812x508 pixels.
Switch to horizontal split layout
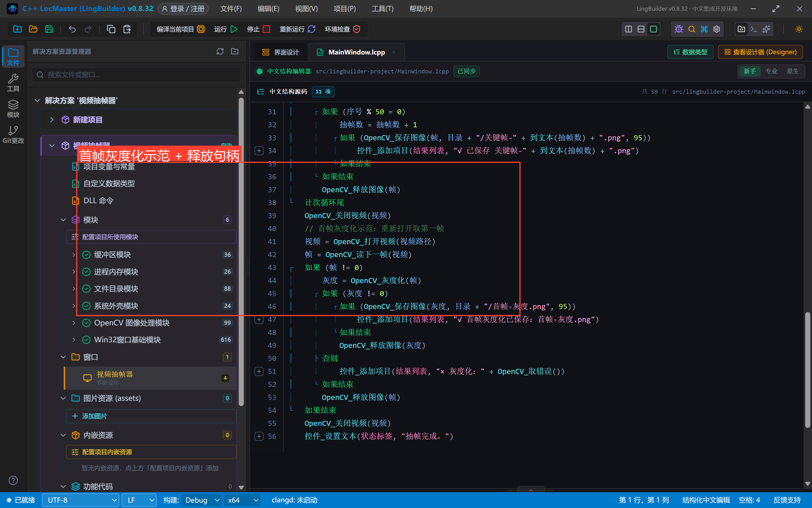(x=641, y=29)
